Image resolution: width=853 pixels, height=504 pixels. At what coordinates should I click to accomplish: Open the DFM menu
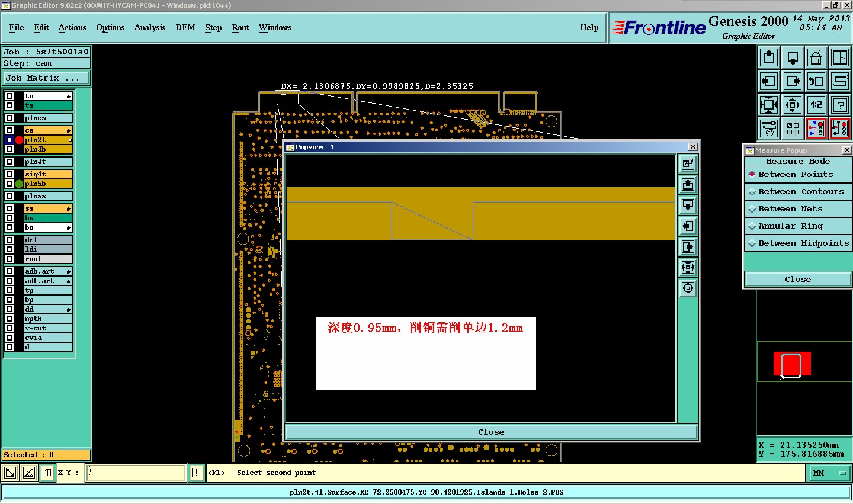[185, 27]
